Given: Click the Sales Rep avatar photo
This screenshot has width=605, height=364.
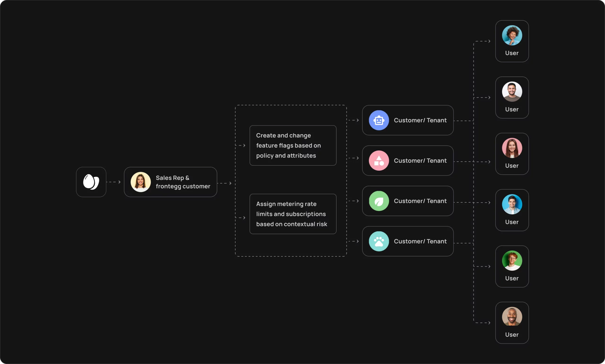Looking at the screenshot, I should click(141, 182).
